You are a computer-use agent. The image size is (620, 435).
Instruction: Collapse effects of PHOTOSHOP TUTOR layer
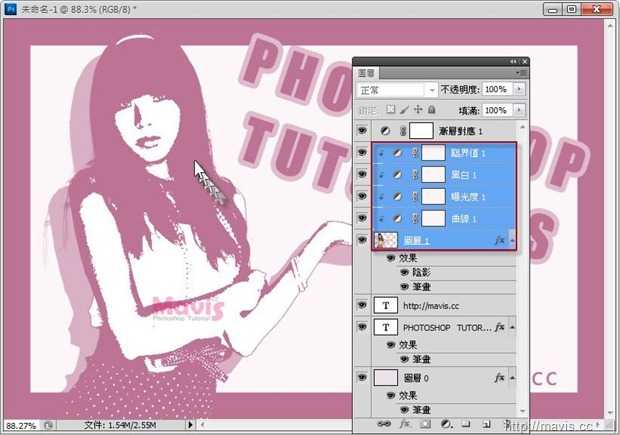coord(512,327)
